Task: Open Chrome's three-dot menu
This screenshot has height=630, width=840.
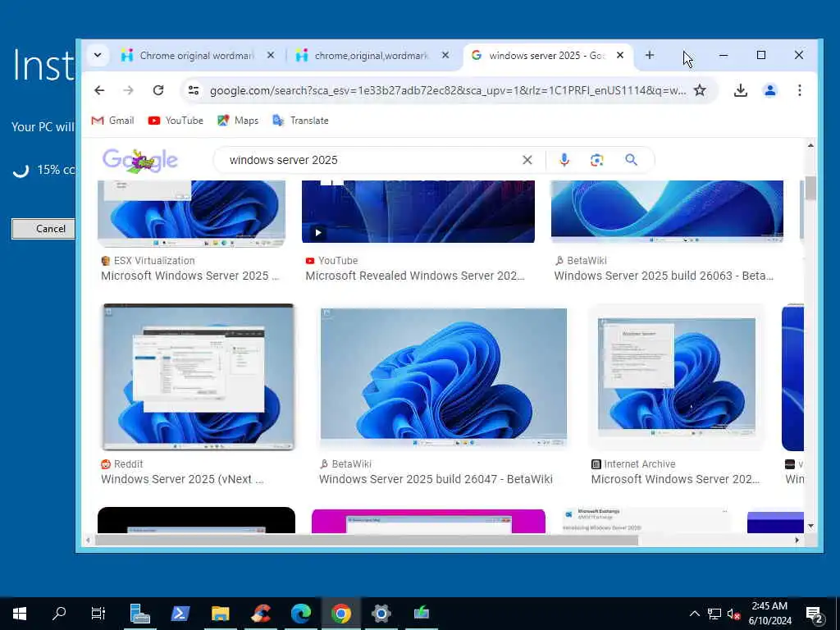Action: point(799,90)
